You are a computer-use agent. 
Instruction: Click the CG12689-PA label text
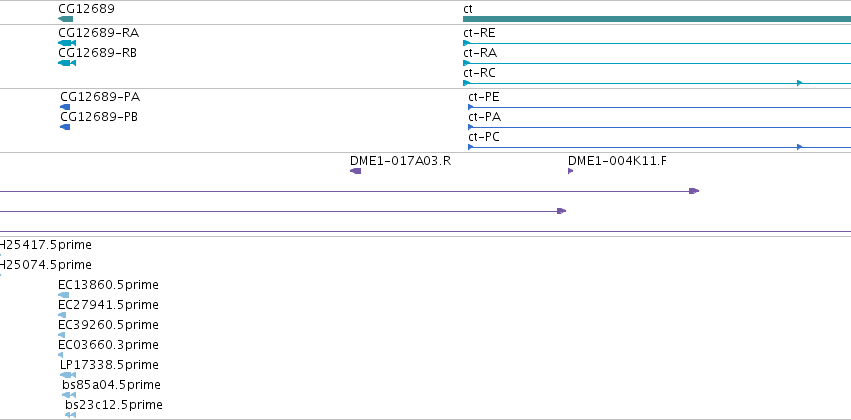coord(100,97)
